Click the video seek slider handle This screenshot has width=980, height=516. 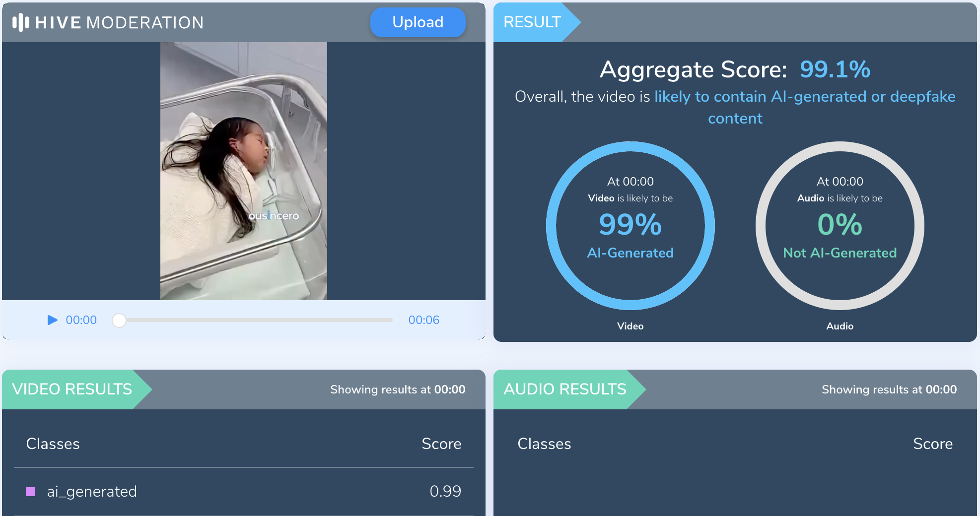click(x=119, y=321)
